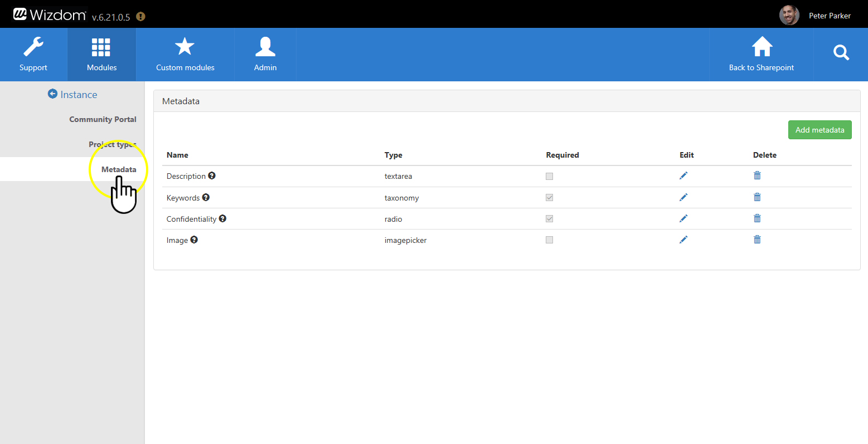Click the Add metadata button
The height and width of the screenshot is (444, 868).
click(819, 130)
